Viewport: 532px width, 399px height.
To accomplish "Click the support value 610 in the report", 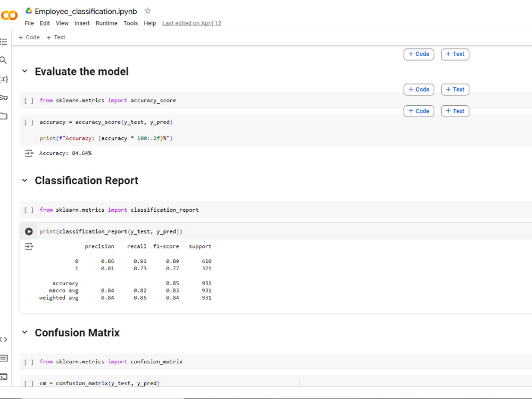I will [206, 261].
